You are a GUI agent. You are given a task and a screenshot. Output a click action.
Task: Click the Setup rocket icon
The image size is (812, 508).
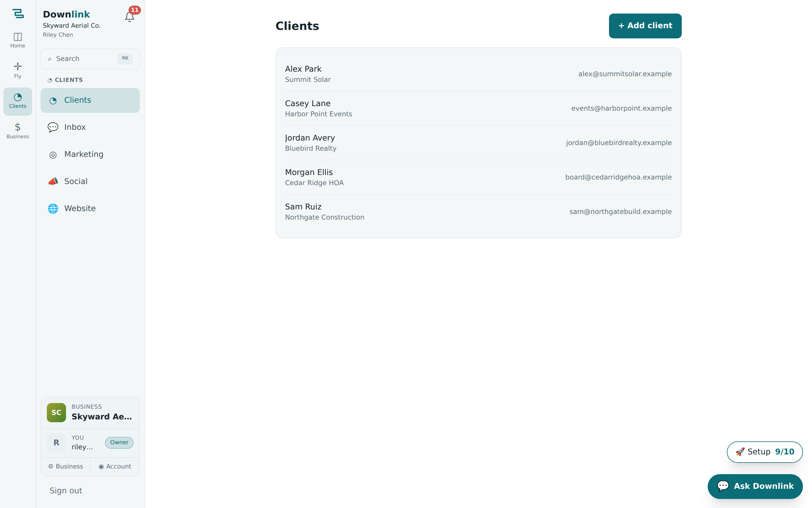point(740,452)
